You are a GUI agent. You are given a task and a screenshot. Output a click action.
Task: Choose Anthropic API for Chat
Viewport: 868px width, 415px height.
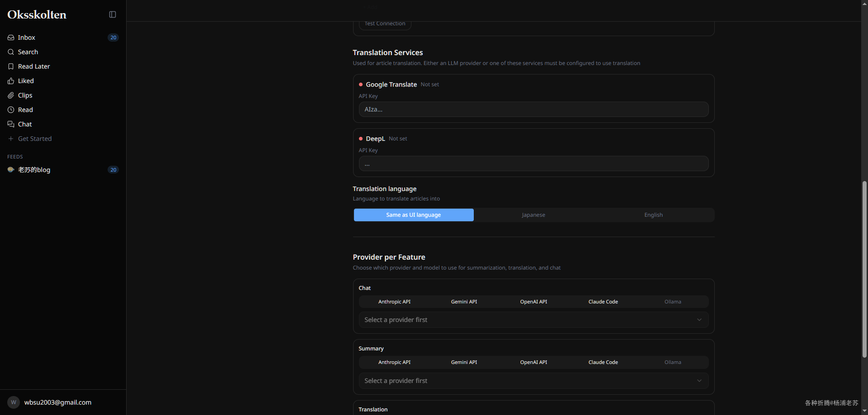coord(394,302)
